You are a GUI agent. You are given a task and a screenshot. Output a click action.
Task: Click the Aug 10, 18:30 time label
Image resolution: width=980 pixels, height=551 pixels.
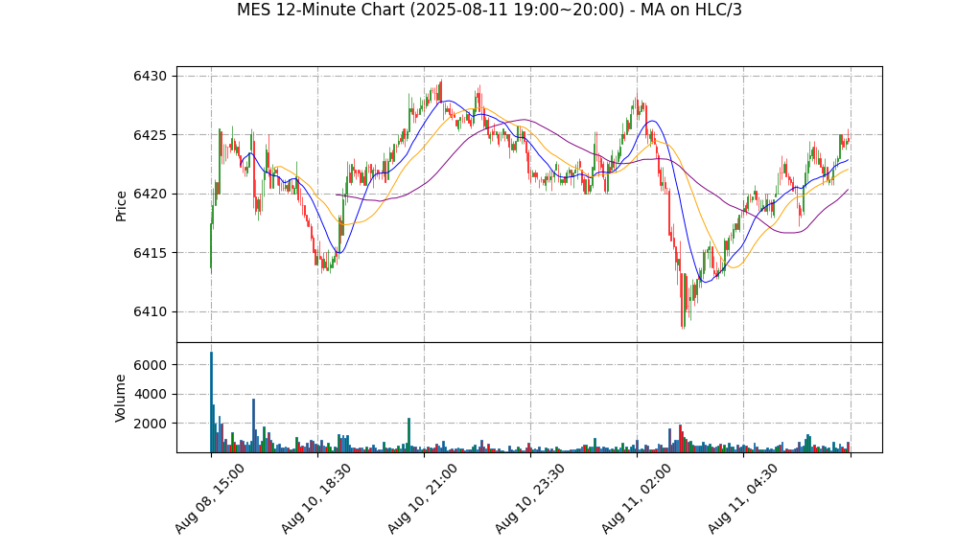(315, 498)
